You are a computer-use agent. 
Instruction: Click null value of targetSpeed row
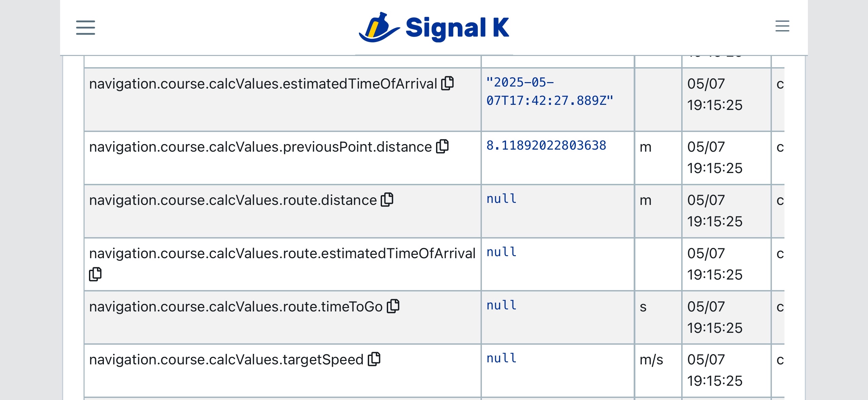pyautogui.click(x=502, y=358)
